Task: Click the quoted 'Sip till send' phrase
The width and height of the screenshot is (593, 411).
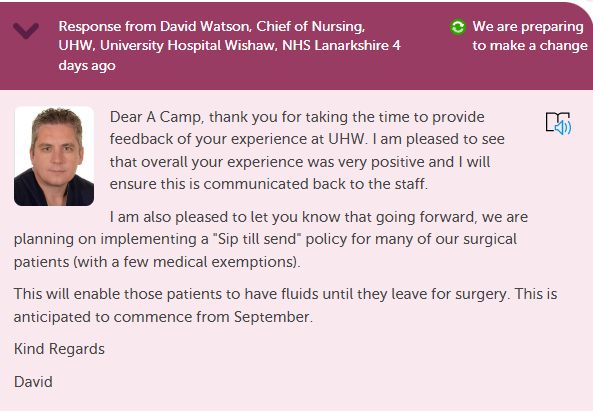Action: point(255,239)
